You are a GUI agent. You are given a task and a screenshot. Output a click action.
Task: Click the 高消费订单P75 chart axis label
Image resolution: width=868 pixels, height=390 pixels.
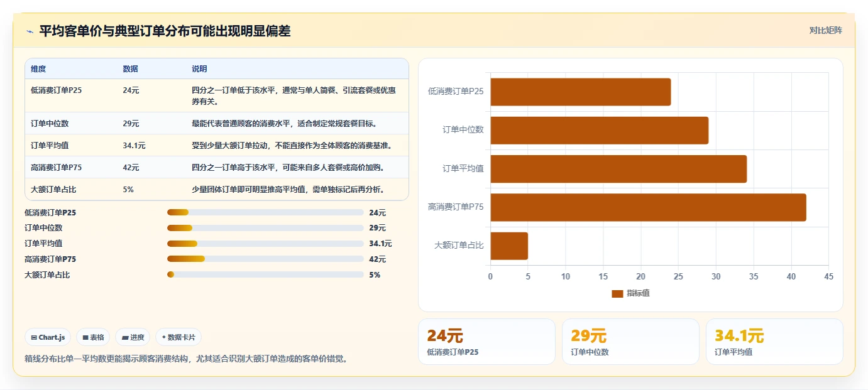(x=456, y=207)
